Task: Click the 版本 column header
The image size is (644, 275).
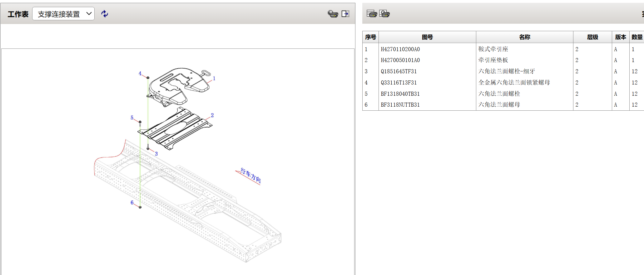Action: [620, 37]
